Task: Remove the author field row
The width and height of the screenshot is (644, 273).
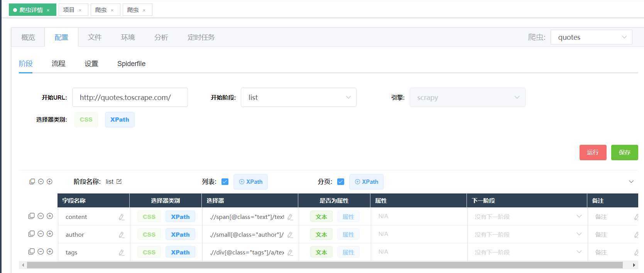Action: (41, 234)
